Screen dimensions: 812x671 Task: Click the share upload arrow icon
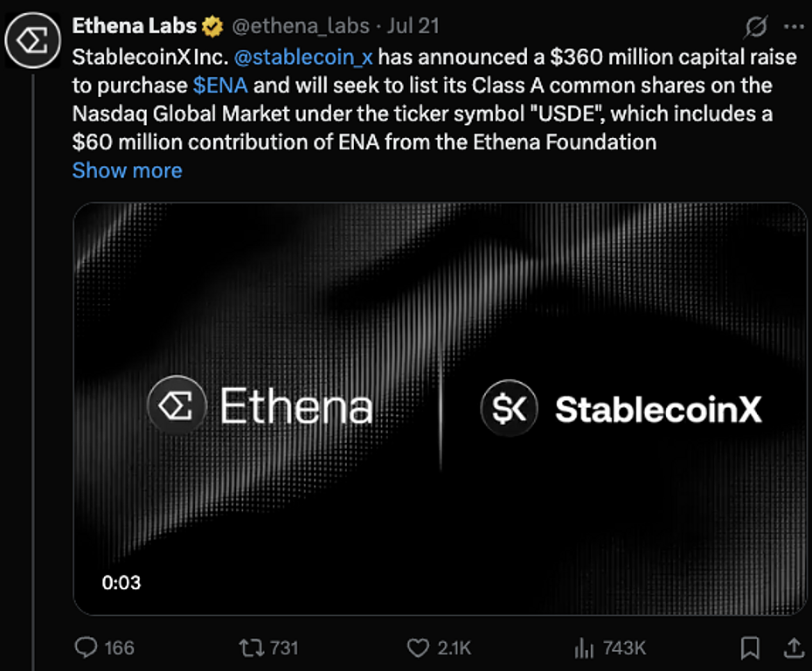click(x=794, y=647)
